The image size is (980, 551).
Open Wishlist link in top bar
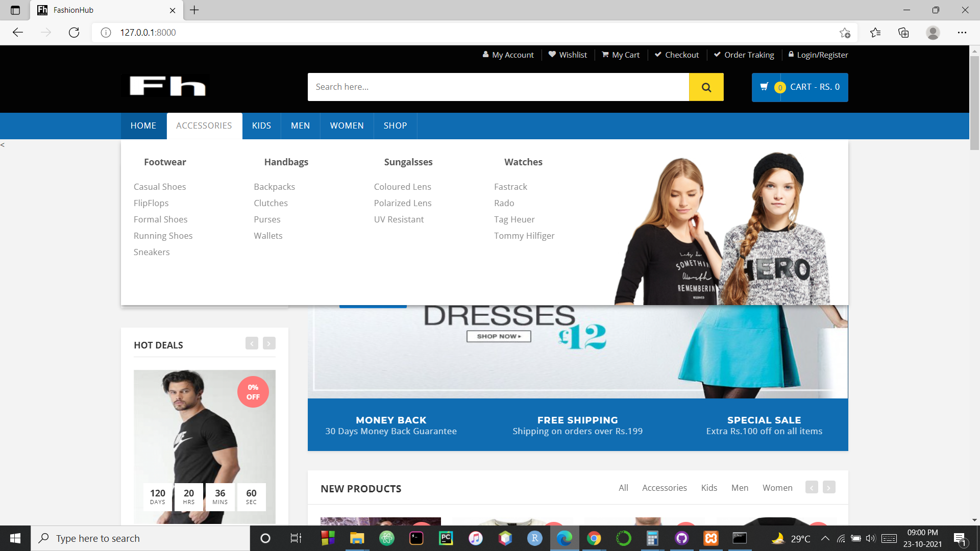click(x=568, y=55)
